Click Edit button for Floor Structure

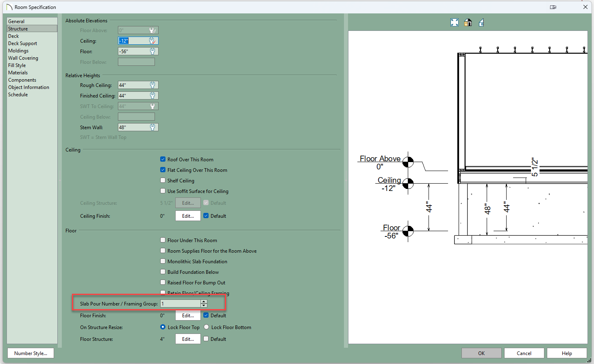tap(188, 339)
